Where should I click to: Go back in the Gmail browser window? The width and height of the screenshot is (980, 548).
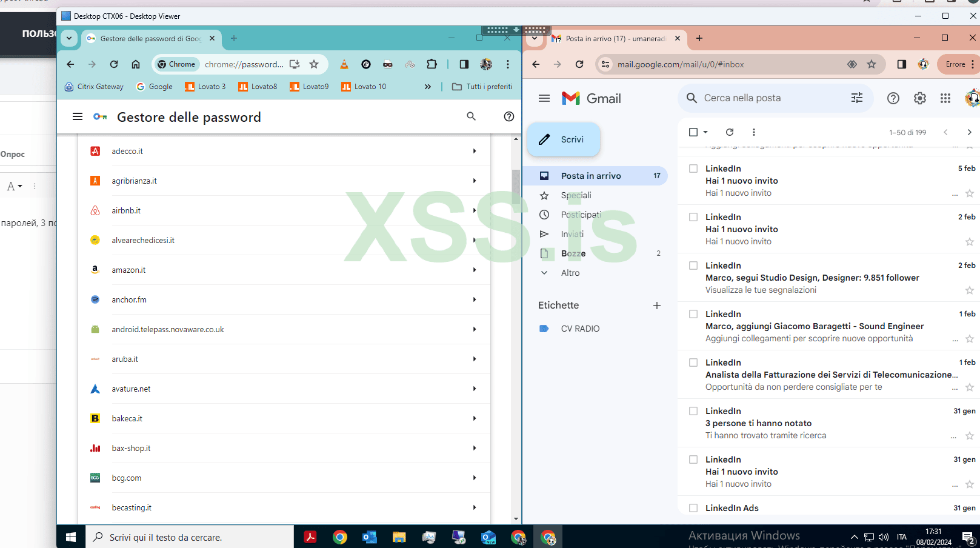pyautogui.click(x=536, y=64)
